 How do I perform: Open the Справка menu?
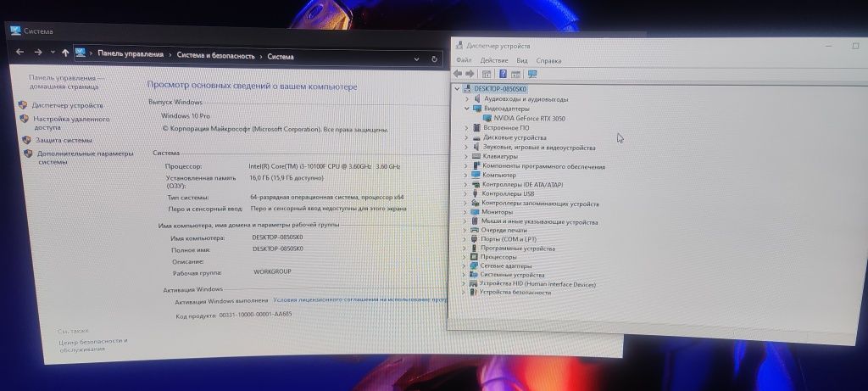[548, 61]
